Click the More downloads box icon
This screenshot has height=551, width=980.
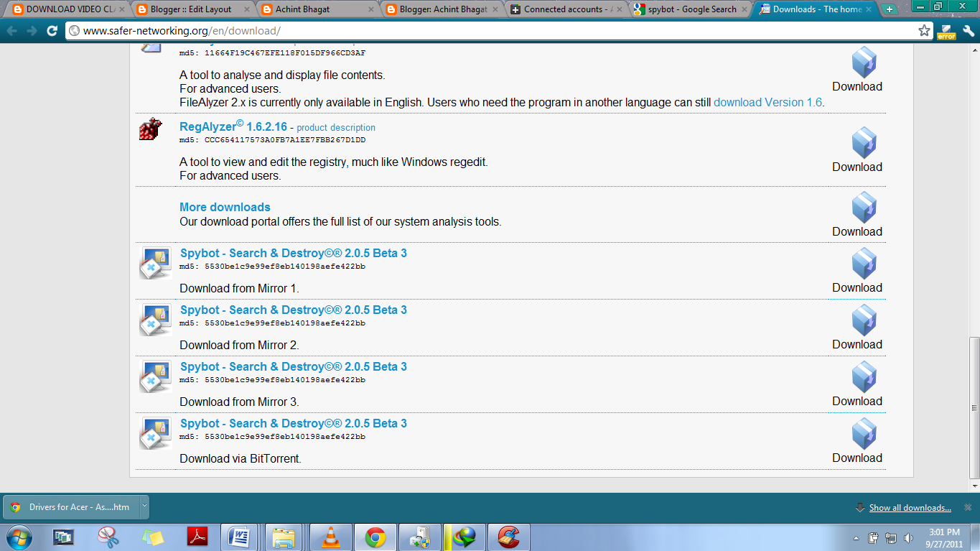864,208
